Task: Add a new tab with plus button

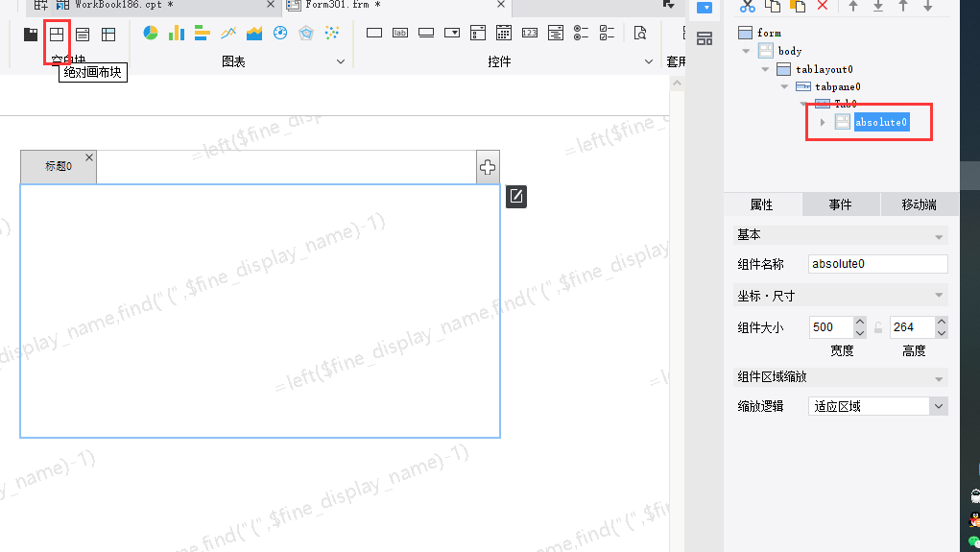Action: (488, 167)
